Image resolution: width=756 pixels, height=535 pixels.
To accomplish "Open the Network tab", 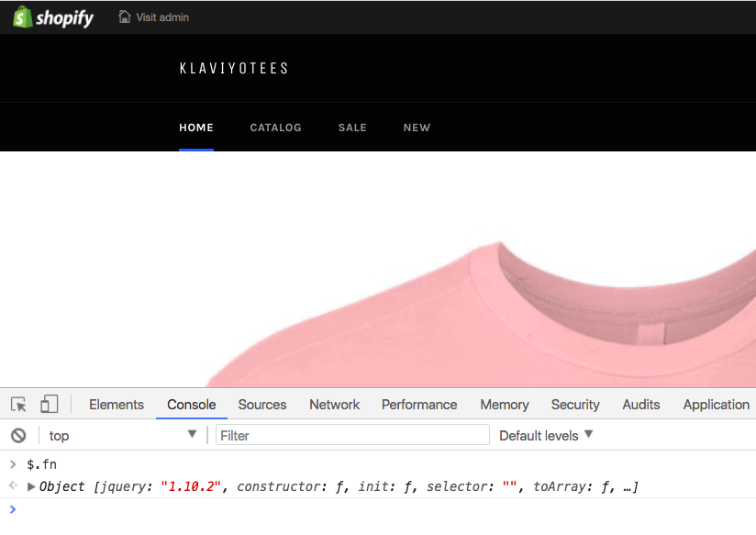I will tap(334, 405).
